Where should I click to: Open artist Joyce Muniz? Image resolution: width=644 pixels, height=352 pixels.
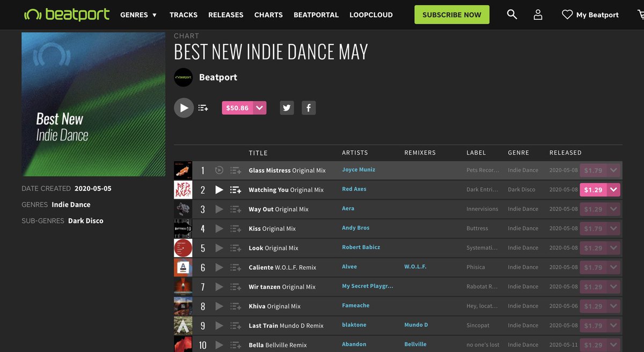[358, 170]
